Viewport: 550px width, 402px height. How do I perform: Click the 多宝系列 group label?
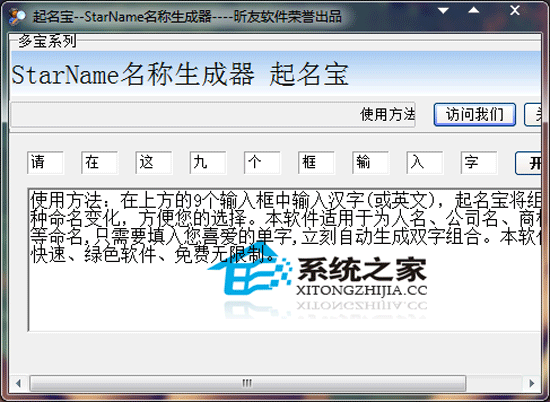tap(47, 41)
